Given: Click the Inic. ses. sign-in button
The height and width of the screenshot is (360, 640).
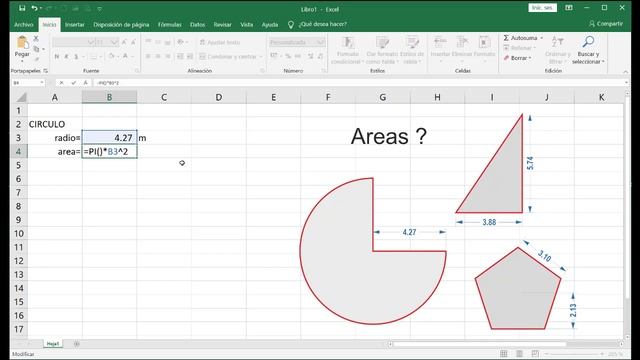Looking at the screenshot, I should 542,8.
